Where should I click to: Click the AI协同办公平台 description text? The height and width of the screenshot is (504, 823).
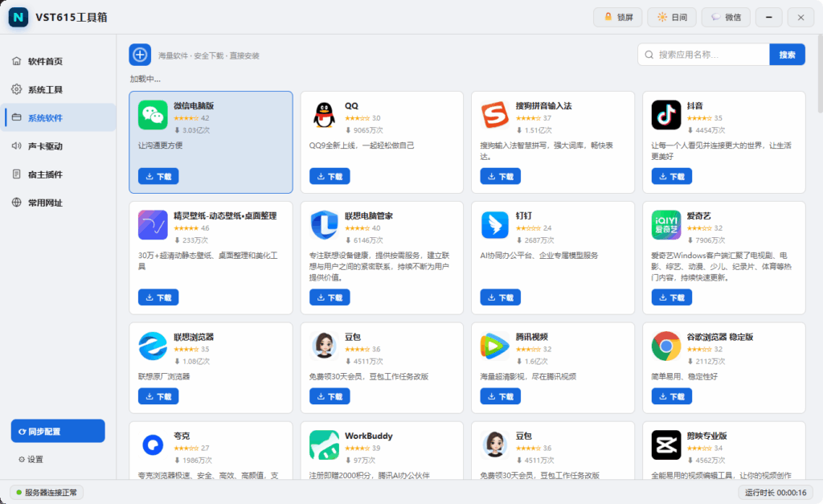pyautogui.click(x=539, y=256)
